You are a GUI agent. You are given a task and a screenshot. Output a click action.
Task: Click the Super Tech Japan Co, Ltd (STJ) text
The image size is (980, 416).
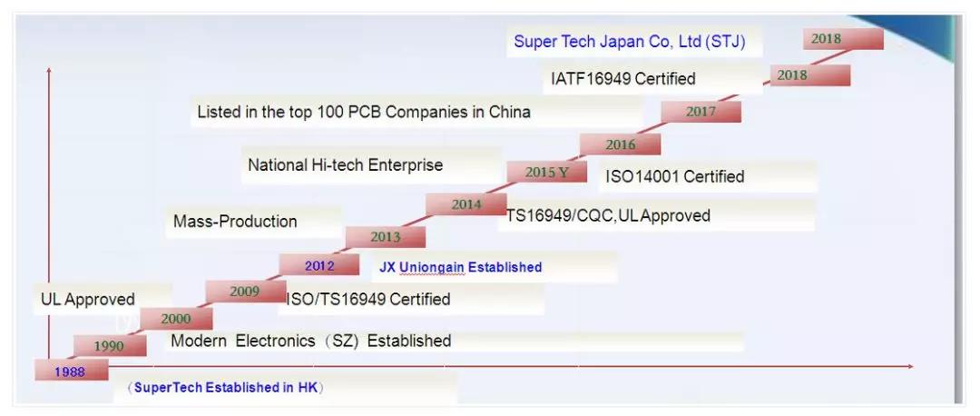[630, 42]
